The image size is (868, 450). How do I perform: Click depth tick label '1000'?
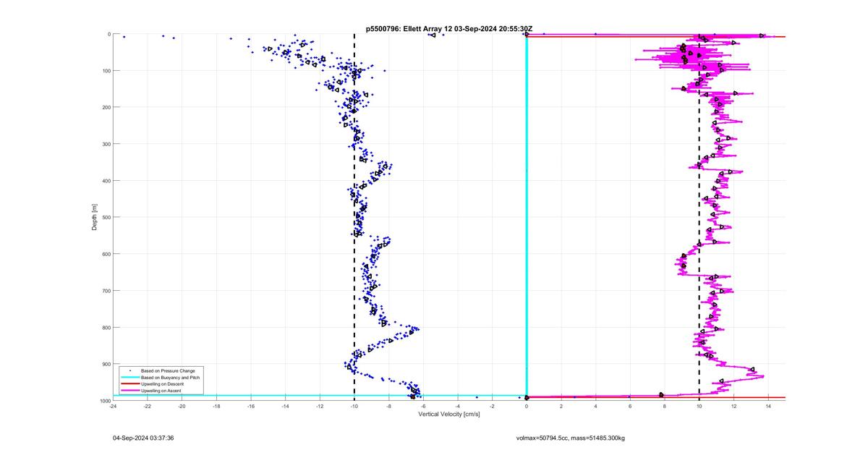pyautogui.click(x=105, y=401)
